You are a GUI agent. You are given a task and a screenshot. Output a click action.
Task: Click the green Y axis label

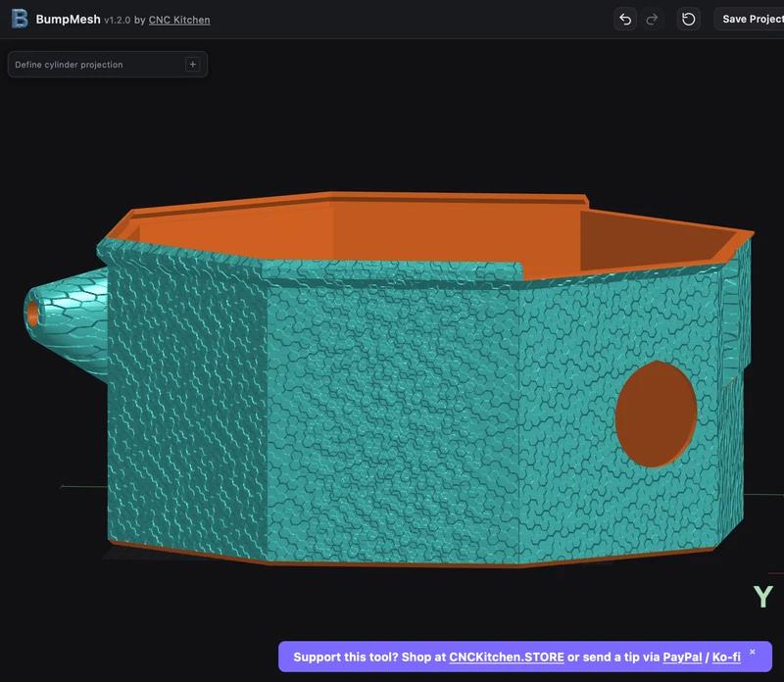763,597
